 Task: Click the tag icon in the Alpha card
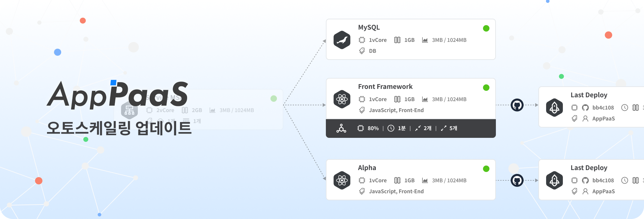tap(362, 191)
